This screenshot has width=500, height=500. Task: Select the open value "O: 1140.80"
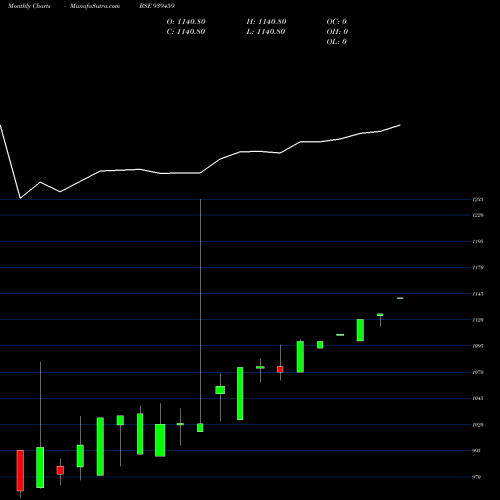click(186, 22)
